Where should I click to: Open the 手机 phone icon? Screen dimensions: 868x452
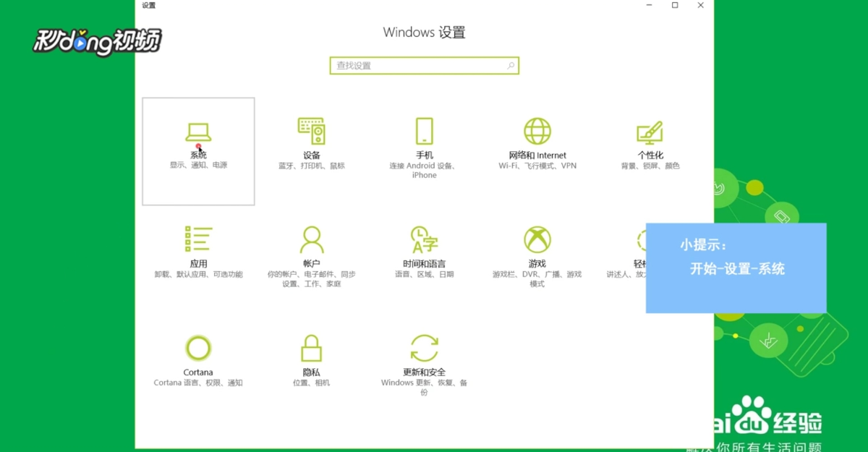click(425, 131)
